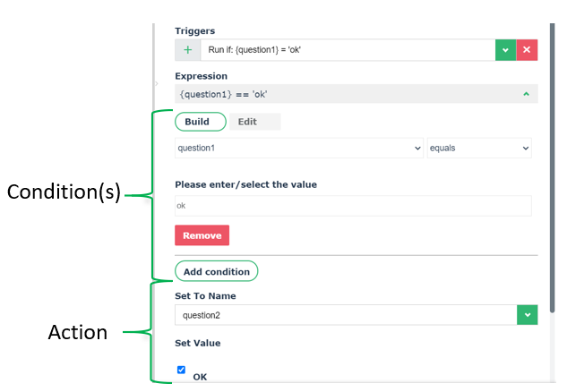Click the value input containing ok
Image resolution: width=567 pixels, height=392 pixels.
[x=353, y=206]
